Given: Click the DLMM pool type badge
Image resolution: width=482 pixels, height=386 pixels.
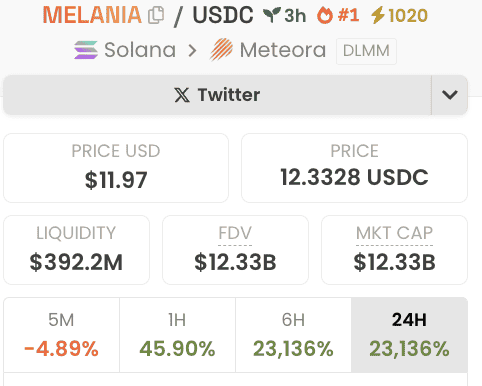Looking at the screenshot, I should tap(366, 51).
